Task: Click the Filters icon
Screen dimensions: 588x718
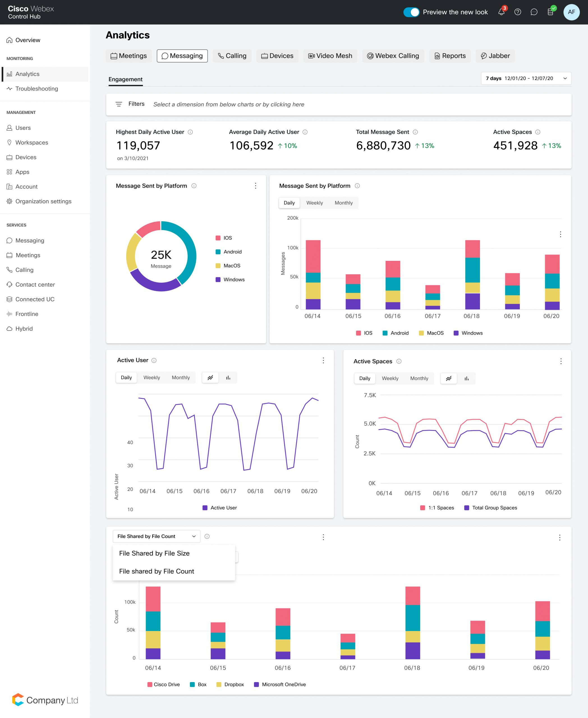Action: tap(119, 104)
